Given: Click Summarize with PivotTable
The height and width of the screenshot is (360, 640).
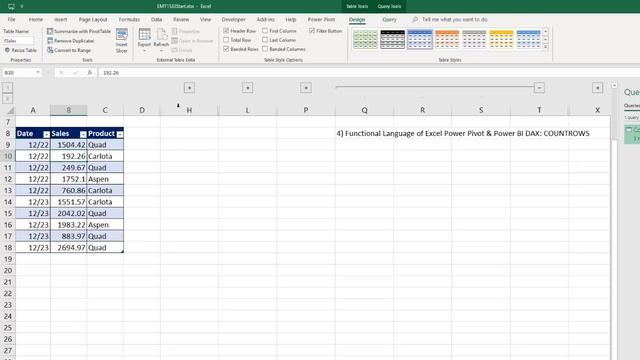Looking at the screenshot, I should [79, 31].
